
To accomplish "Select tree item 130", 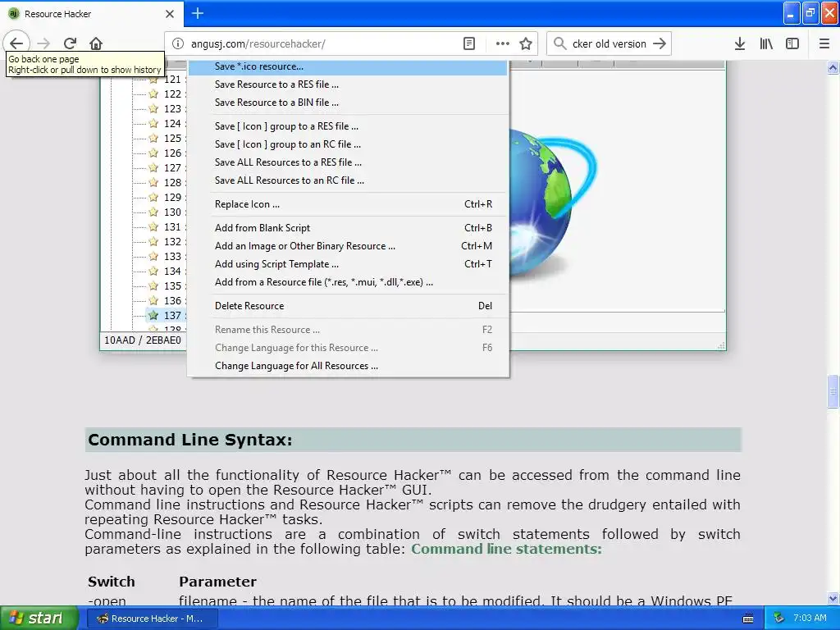I will point(172,212).
